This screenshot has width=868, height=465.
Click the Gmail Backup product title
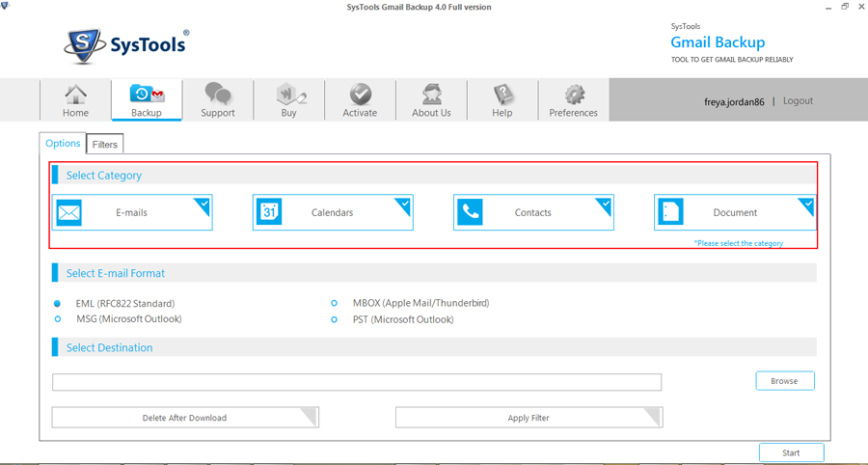(718, 42)
